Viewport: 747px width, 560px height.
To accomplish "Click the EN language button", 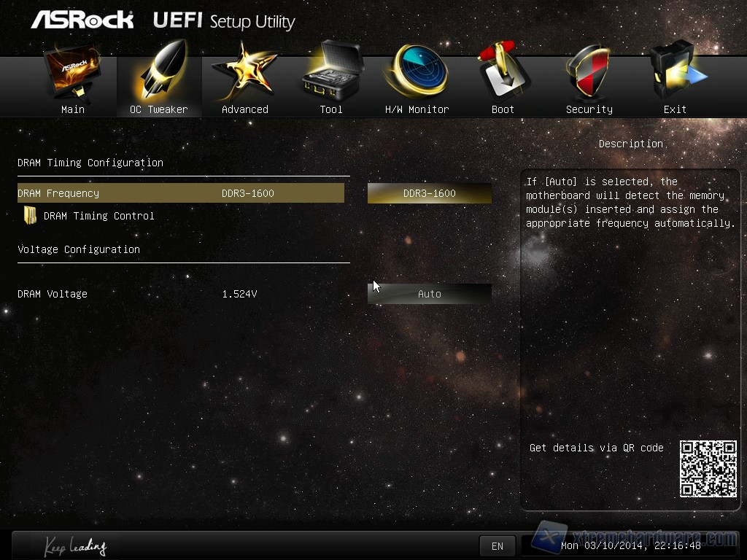I will pos(497,546).
